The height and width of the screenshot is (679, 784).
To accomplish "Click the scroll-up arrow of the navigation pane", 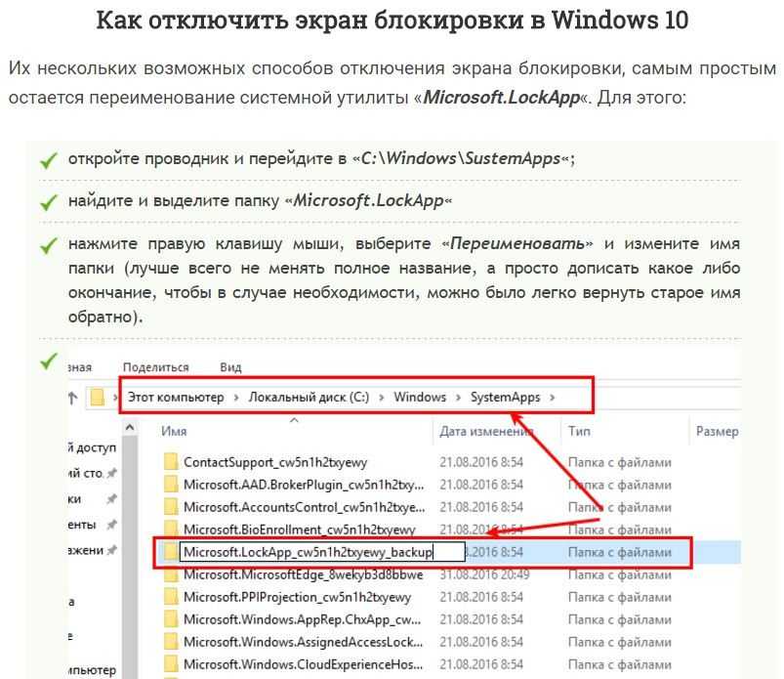I will pyautogui.click(x=130, y=428).
